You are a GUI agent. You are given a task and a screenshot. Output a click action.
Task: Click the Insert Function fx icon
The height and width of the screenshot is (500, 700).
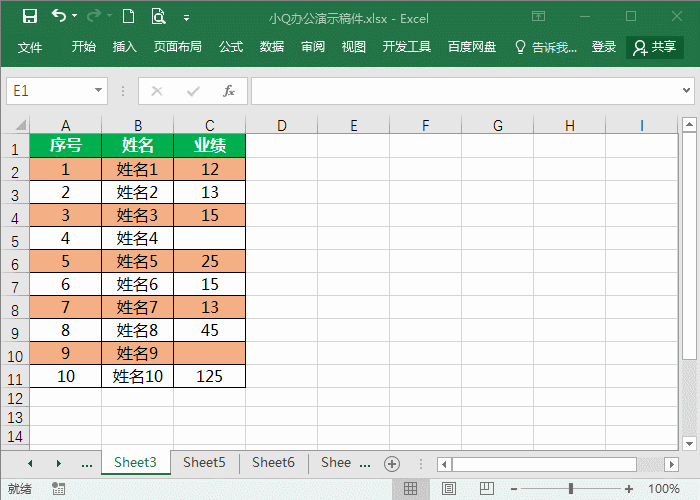(x=229, y=92)
